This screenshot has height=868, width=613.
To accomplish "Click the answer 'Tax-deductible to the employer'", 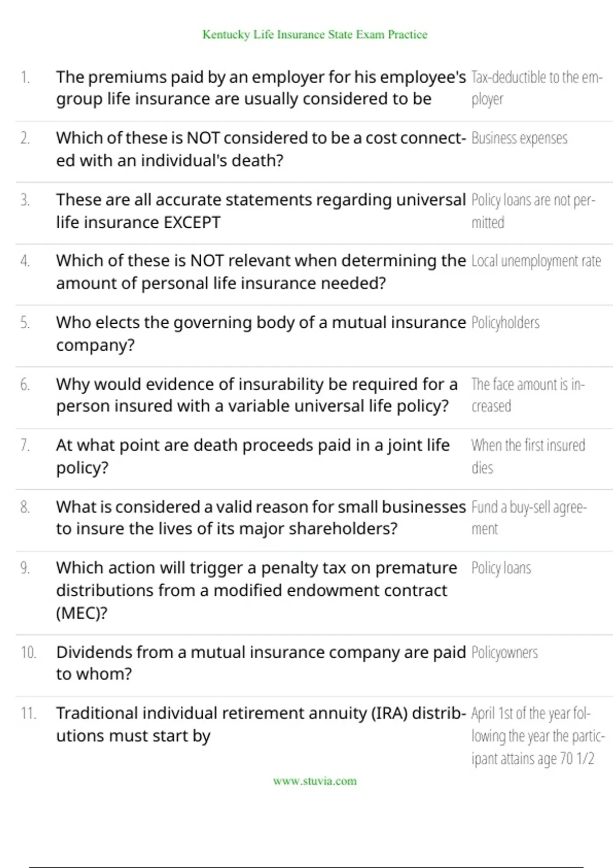I will [x=536, y=88].
